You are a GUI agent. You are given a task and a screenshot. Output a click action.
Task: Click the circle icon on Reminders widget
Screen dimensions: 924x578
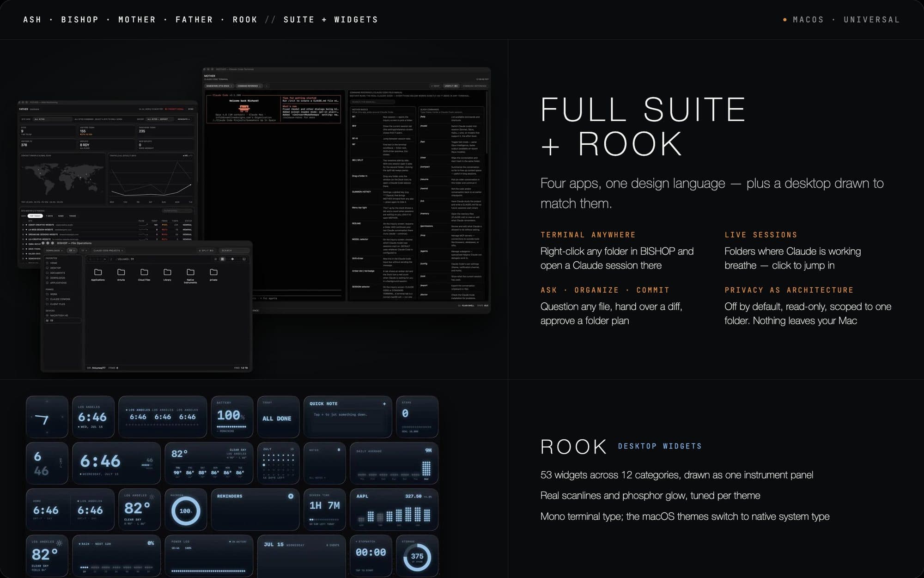(291, 496)
